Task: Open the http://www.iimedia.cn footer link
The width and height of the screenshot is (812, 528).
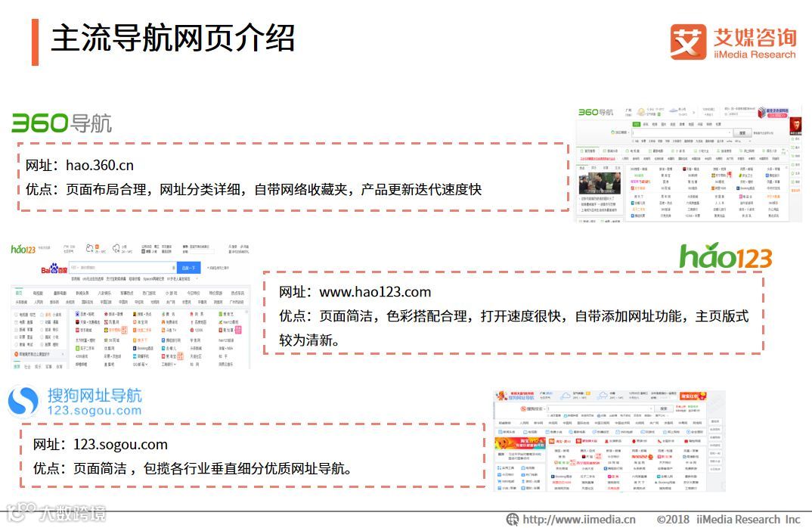Action: tap(579, 519)
